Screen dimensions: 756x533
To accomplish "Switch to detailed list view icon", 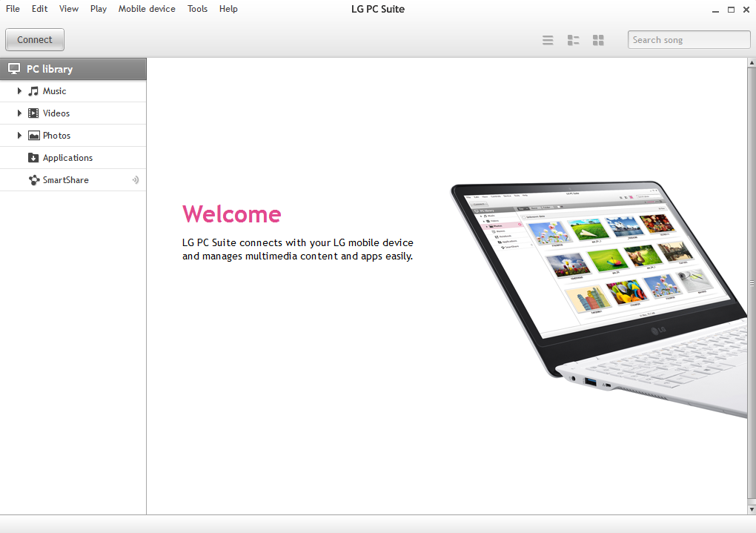I will [x=573, y=40].
